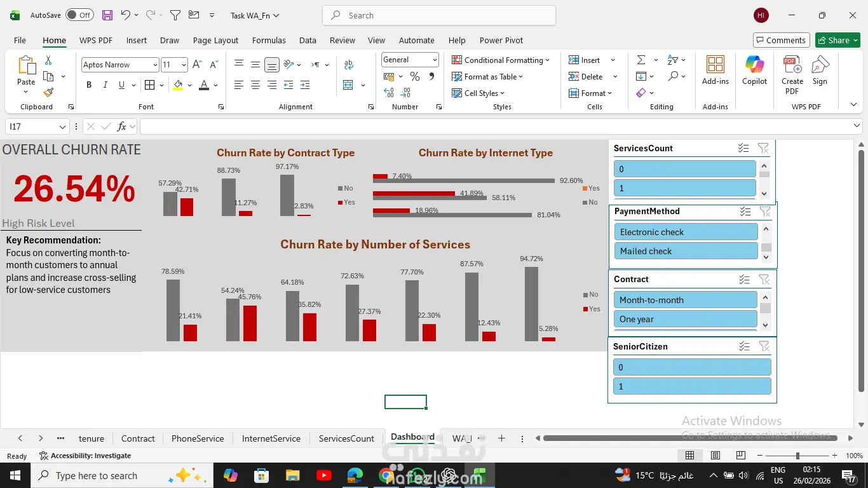Clear filter on SeniorCitizen slicer
Screen dimensions: 868x488
click(x=764, y=346)
